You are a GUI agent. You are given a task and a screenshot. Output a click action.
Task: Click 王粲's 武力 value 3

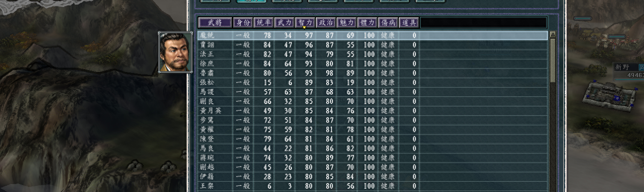click(x=290, y=186)
